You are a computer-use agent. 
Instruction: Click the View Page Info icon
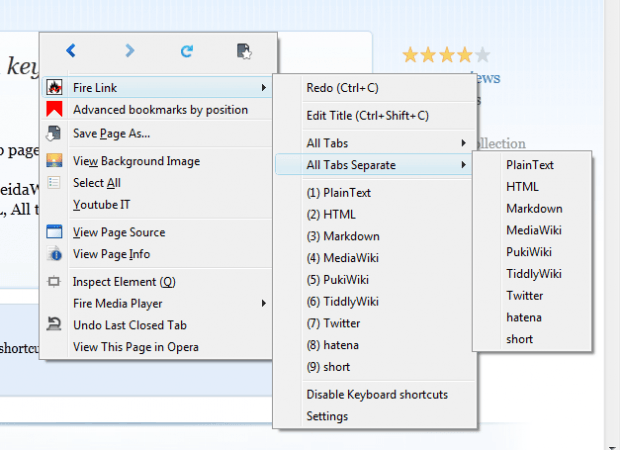click(x=55, y=254)
